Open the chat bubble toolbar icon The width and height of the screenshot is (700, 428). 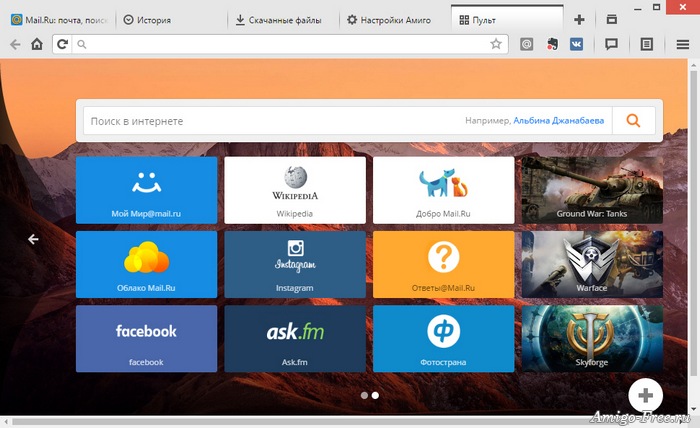[611, 44]
